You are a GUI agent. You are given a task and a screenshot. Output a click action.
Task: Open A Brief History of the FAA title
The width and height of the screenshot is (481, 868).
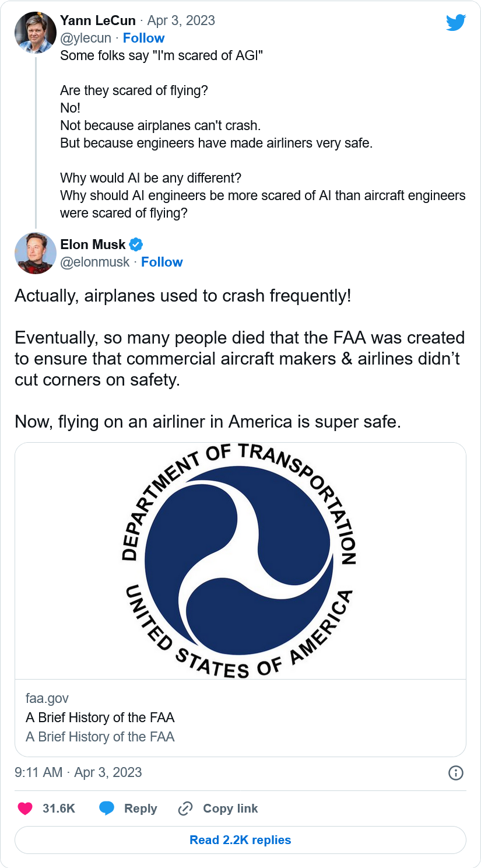pos(100,717)
